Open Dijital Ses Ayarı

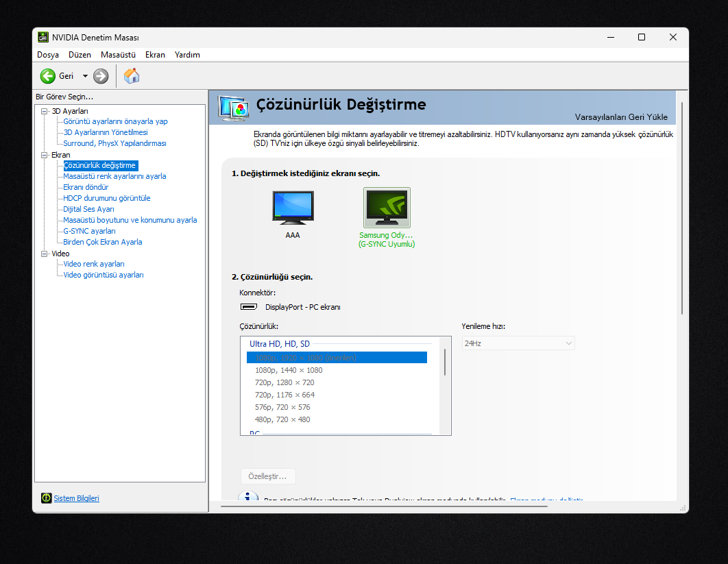88,209
